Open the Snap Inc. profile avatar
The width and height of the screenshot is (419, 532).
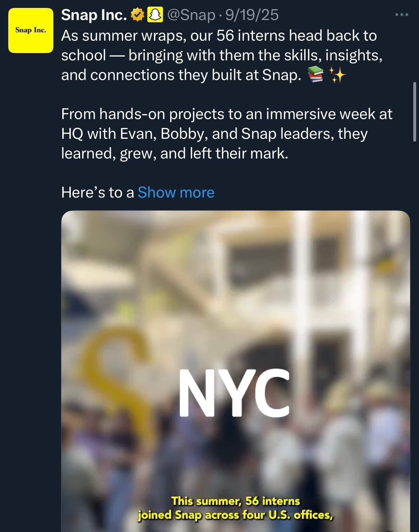(30, 30)
